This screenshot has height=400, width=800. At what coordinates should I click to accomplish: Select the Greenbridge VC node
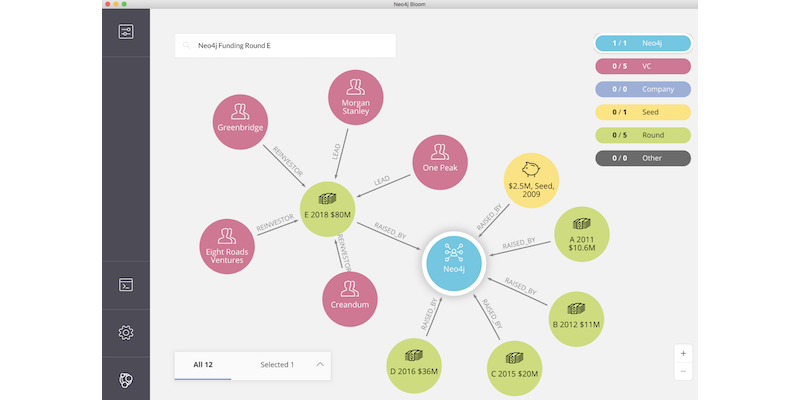(240, 122)
